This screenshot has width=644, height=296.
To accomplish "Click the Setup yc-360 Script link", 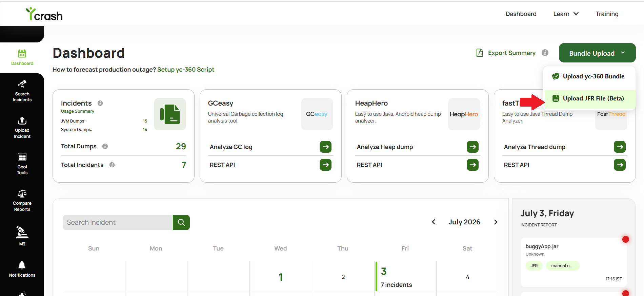I will coord(186,70).
